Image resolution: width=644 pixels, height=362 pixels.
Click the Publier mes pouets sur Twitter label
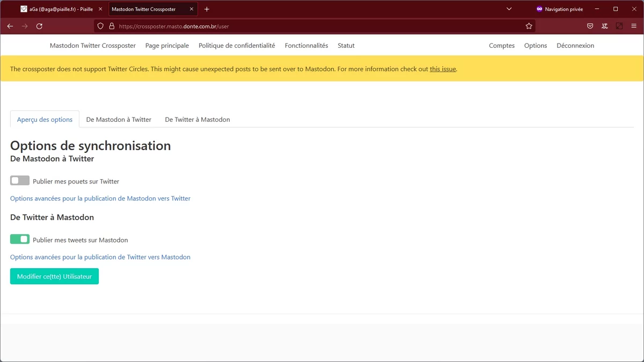76,181
